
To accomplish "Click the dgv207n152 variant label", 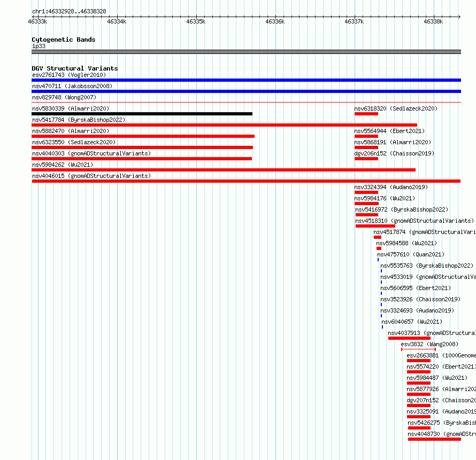I will click(x=441, y=400).
